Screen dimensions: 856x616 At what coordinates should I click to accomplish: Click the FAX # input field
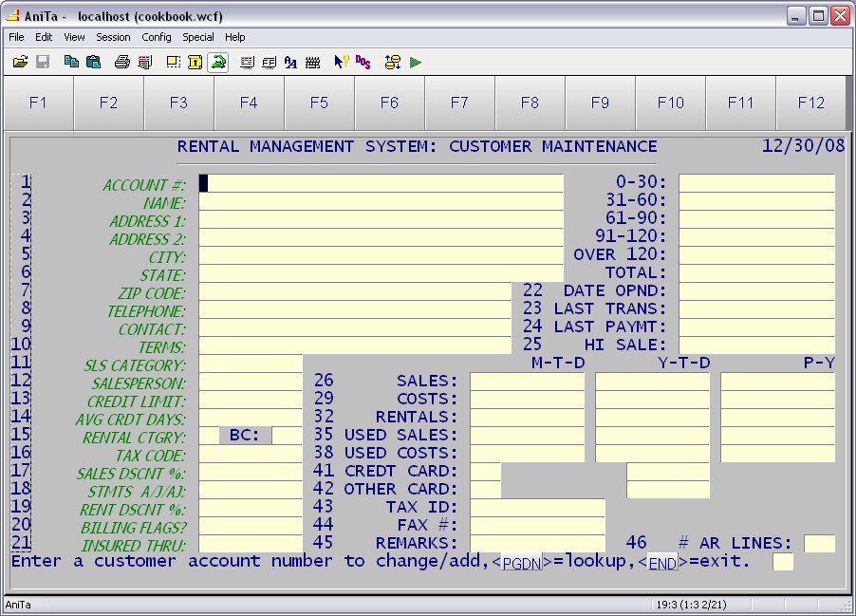[538, 526]
